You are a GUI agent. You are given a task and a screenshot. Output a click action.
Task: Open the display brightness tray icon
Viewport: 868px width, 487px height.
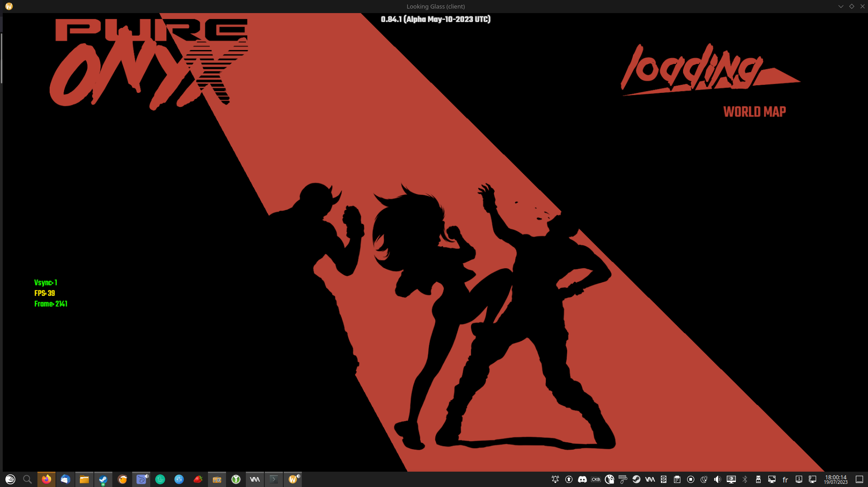coord(731,479)
